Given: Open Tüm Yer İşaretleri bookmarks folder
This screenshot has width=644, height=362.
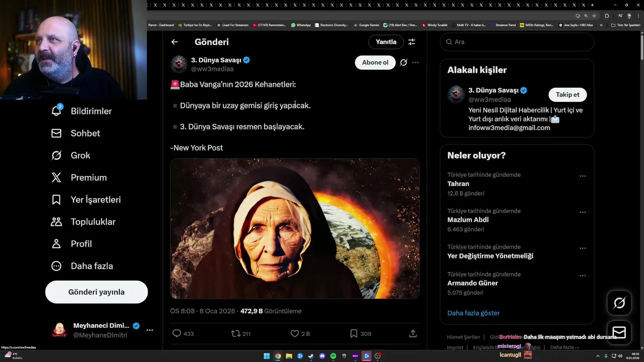Looking at the screenshot, I should [x=625, y=25].
